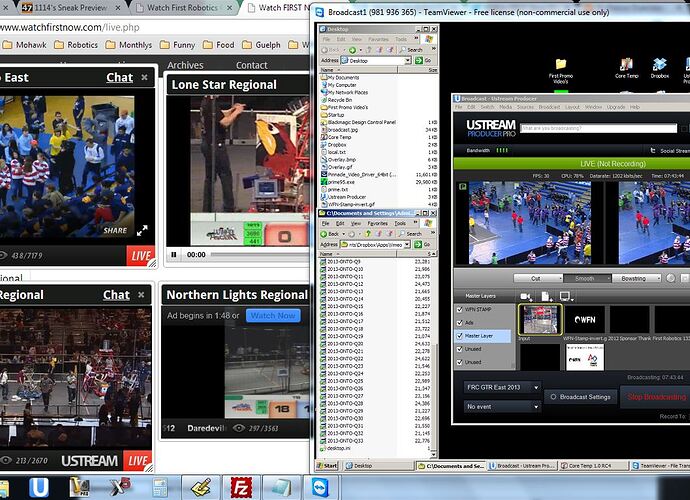The image size is (690, 500).
Task: Click the Broadcast Settings button
Action: point(580,397)
